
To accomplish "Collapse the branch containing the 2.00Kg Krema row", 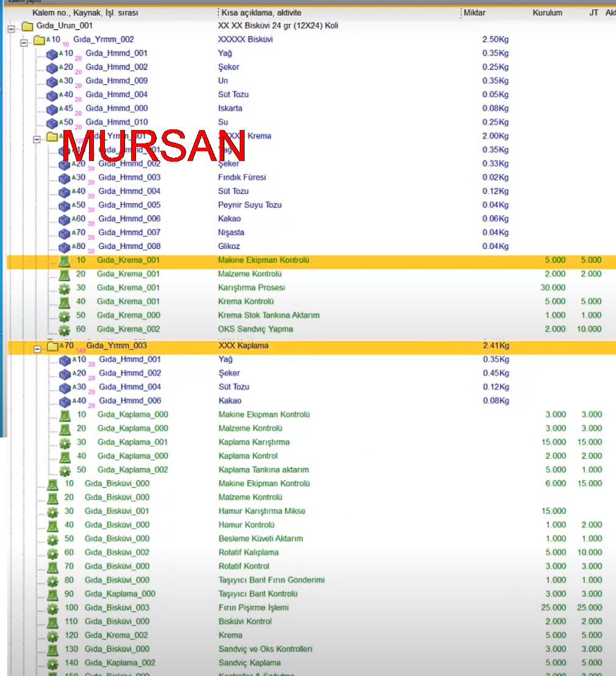I will pos(37,139).
